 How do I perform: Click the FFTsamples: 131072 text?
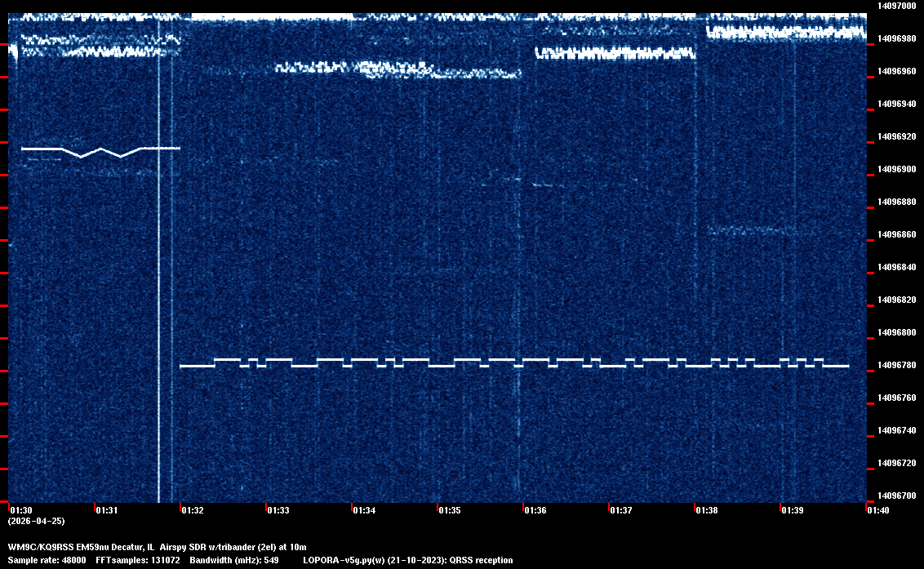pos(138,560)
